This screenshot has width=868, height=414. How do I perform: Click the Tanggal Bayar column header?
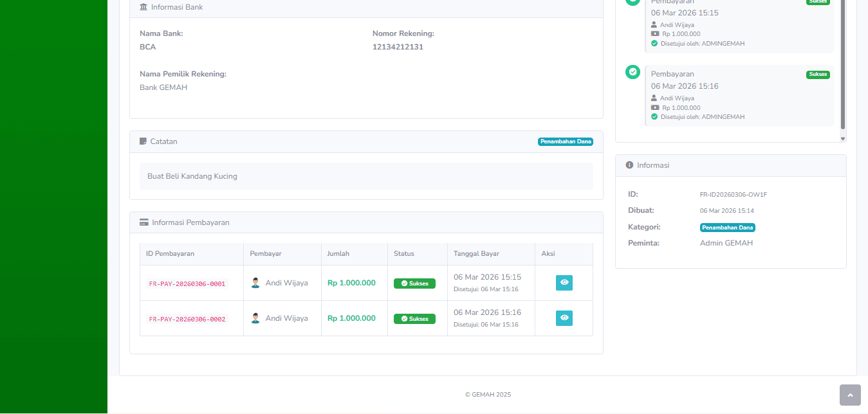476,254
